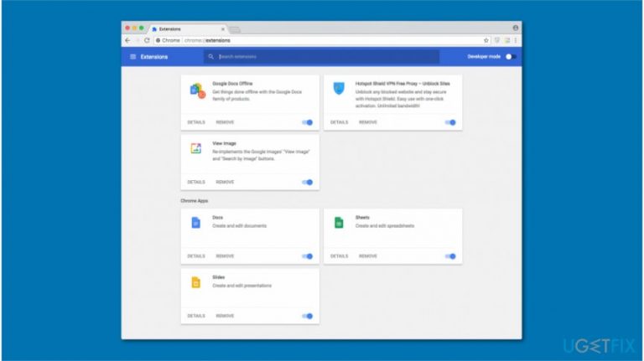Remove the Slides app
Image resolution: width=644 pixels, height=361 pixels.
pos(225,316)
